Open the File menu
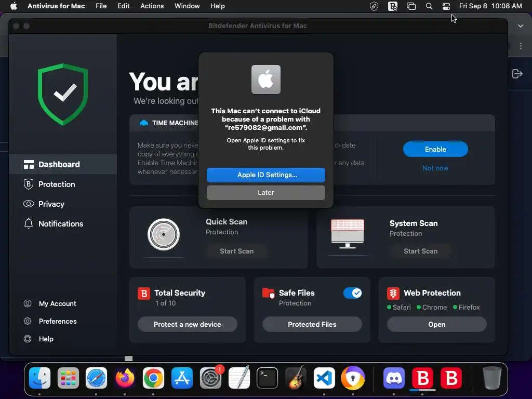The image size is (532, 399). point(101,6)
